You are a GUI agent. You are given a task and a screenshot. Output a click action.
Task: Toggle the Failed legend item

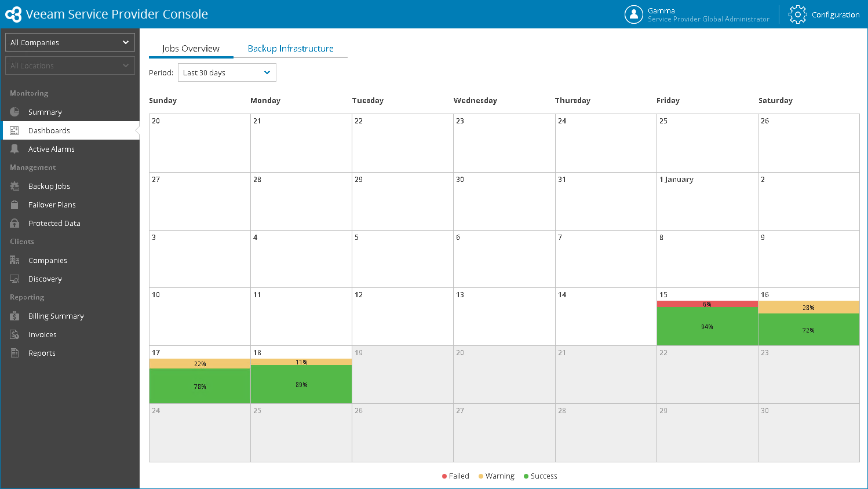456,476
